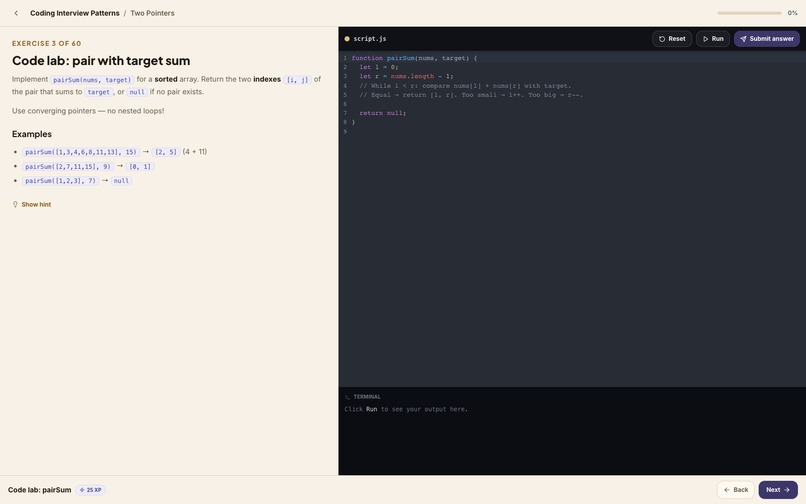Click EXERCISE 3 OF 60 label
806x504 pixels.
(46, 44)
